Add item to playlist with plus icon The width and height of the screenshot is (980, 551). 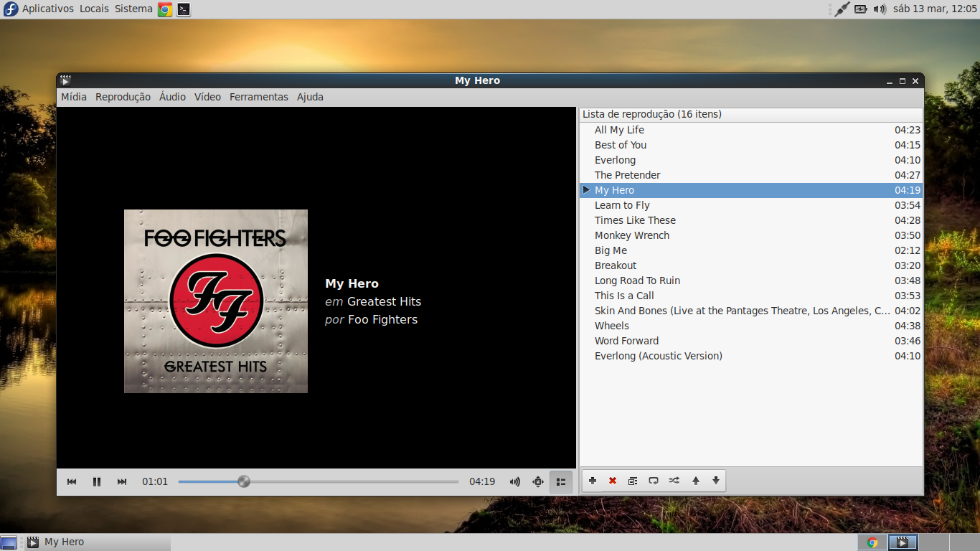593,481
